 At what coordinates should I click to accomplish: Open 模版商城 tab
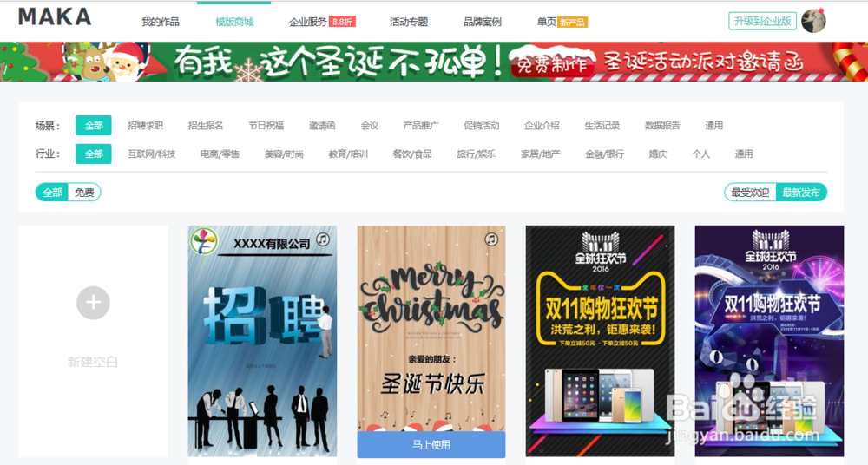tap(234, 22)
